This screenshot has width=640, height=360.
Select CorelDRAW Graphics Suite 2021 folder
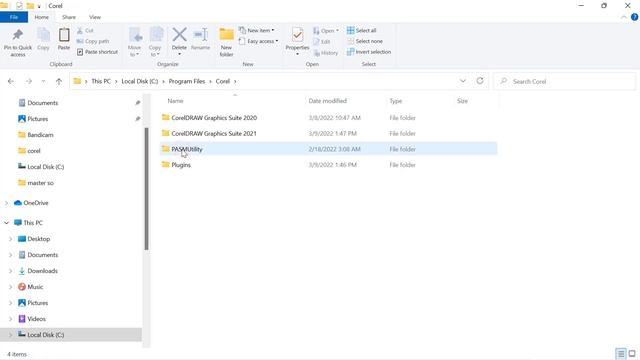pos(329,133)
